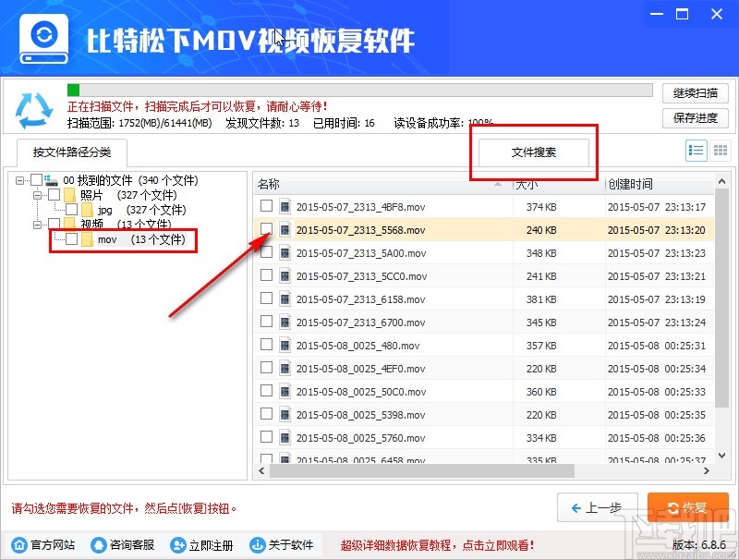
Task: Click the 保存进度 button
Action: 696,118
